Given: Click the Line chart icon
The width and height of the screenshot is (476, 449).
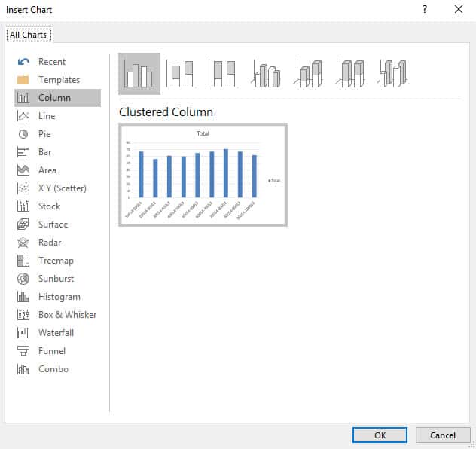Looking at the screenshot, I should [23, 116].
